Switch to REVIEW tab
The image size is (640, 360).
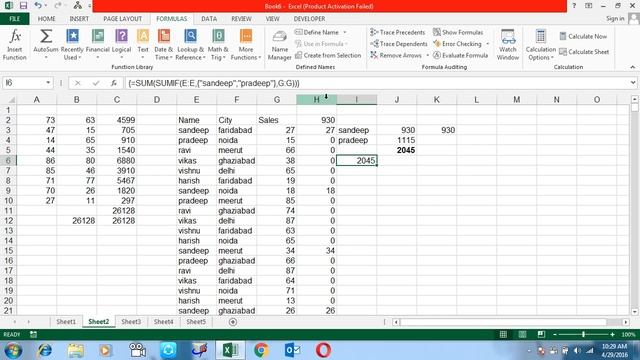tap(241, 19)
